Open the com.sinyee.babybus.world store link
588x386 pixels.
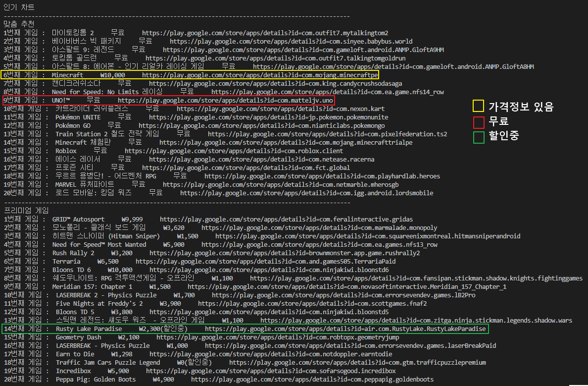pos(291,41)
